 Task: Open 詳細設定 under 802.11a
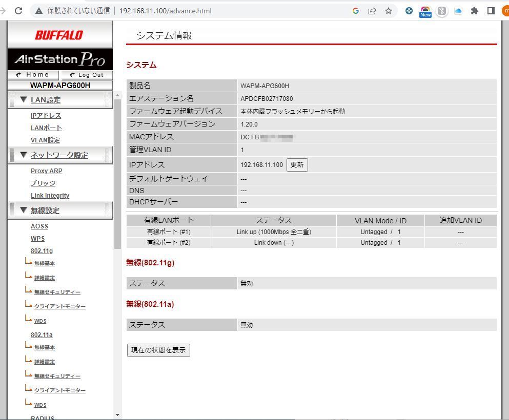(45, 362)
